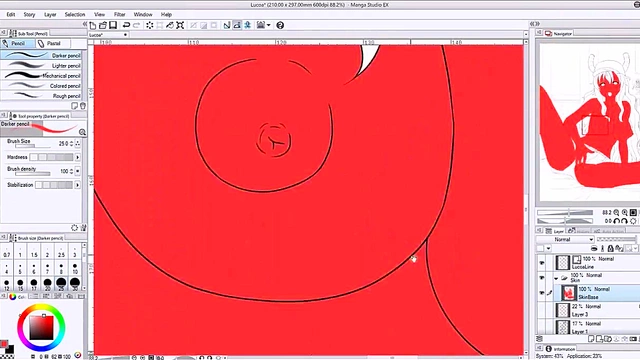
Task: Choose the Mechanical pencil brush
Action: pyautogui.click(x=41, y=76)
